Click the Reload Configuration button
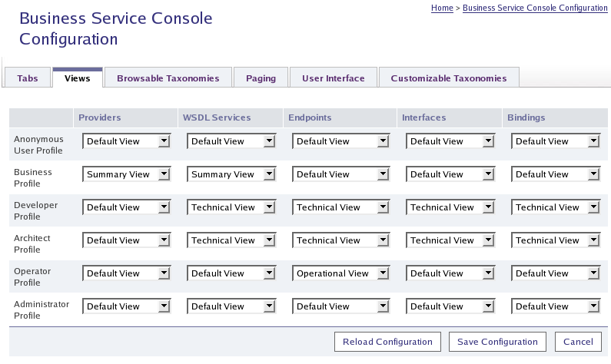611x364 pixels. pos(387,342)
